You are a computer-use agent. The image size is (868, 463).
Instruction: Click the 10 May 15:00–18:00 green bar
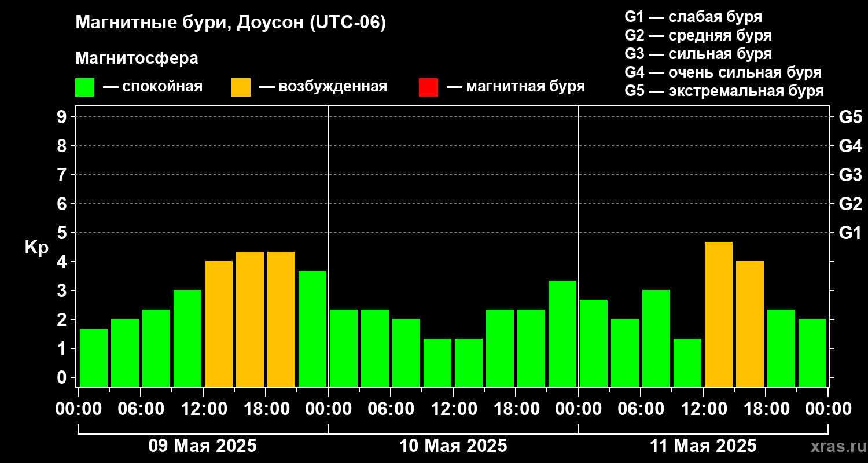coord(500,348)
